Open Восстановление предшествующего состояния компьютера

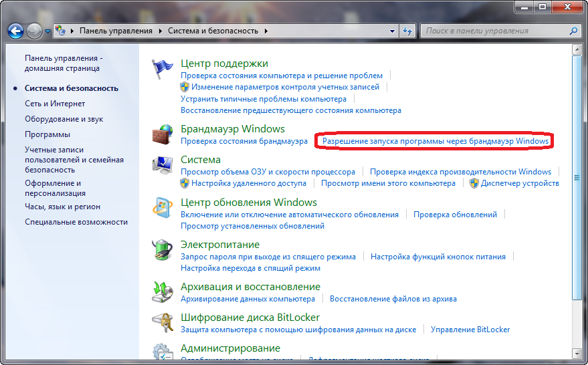[x=291, y=110]
